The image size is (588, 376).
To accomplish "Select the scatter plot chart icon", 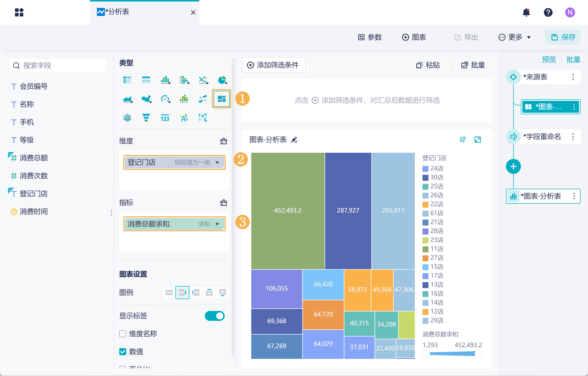I will click(203, 99).
